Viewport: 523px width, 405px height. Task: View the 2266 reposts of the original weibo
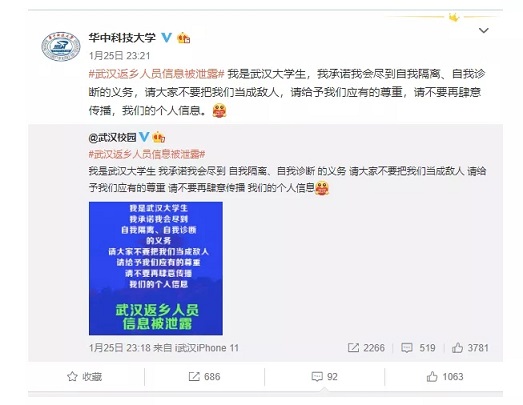[366, 348]
